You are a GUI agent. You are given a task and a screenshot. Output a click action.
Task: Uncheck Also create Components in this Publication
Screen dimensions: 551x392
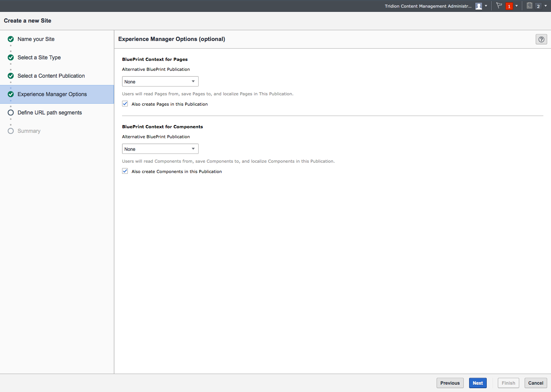125,171
